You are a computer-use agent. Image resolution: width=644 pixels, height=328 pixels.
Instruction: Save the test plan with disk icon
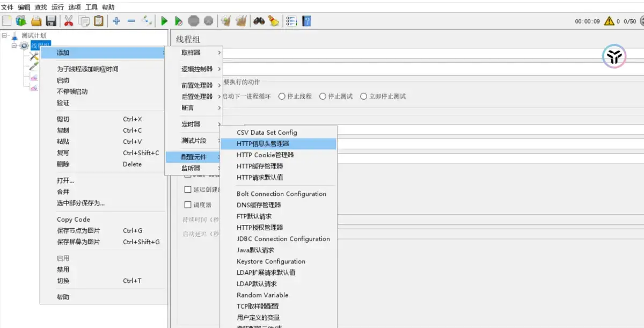pos(50,20)
